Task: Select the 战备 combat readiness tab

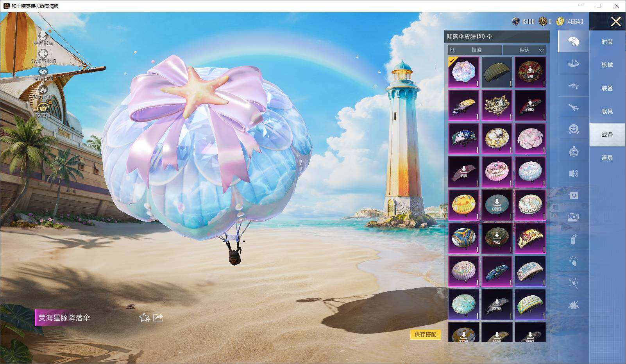Action: pos(607,135)
